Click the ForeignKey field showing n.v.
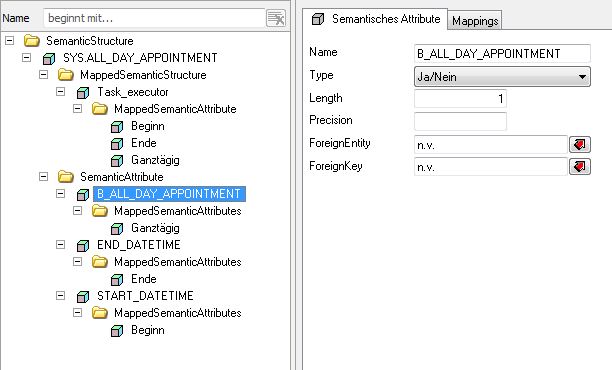 pos(491,167)
